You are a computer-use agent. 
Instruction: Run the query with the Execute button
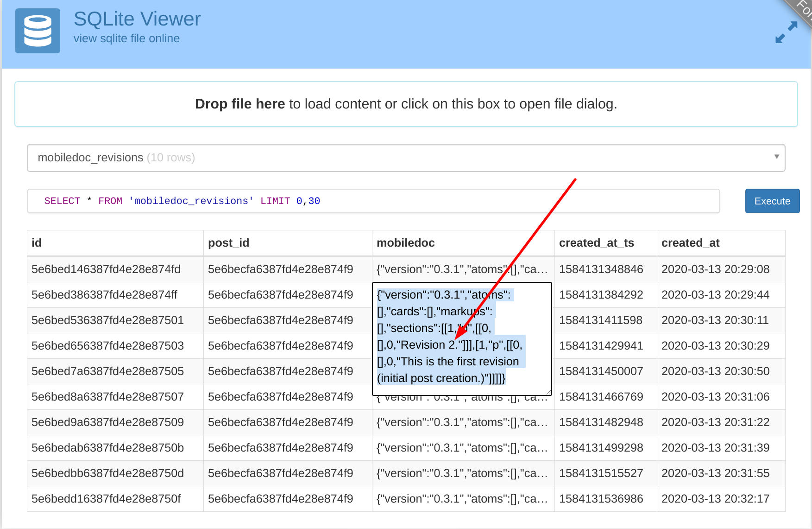[772, 201]
